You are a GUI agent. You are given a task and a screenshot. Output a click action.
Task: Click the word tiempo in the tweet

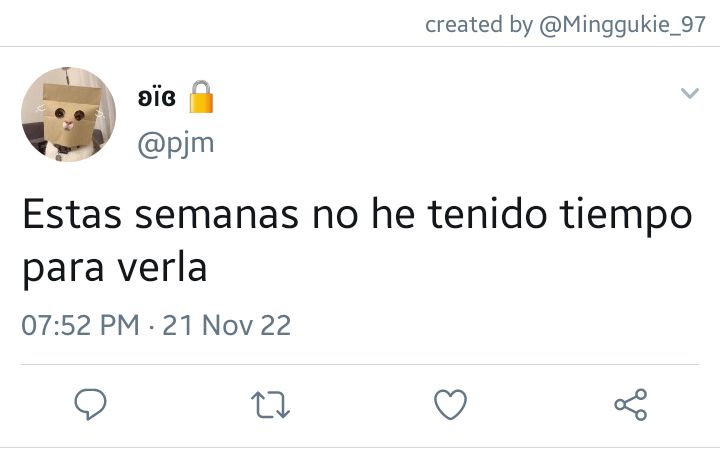tap(626, 216)
